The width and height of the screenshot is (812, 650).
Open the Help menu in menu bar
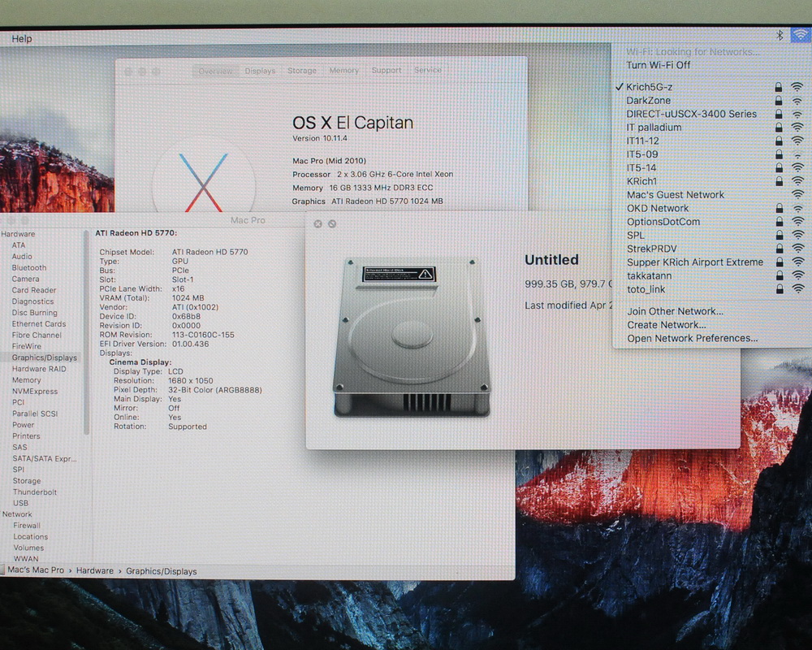click(x=21, y=38)
